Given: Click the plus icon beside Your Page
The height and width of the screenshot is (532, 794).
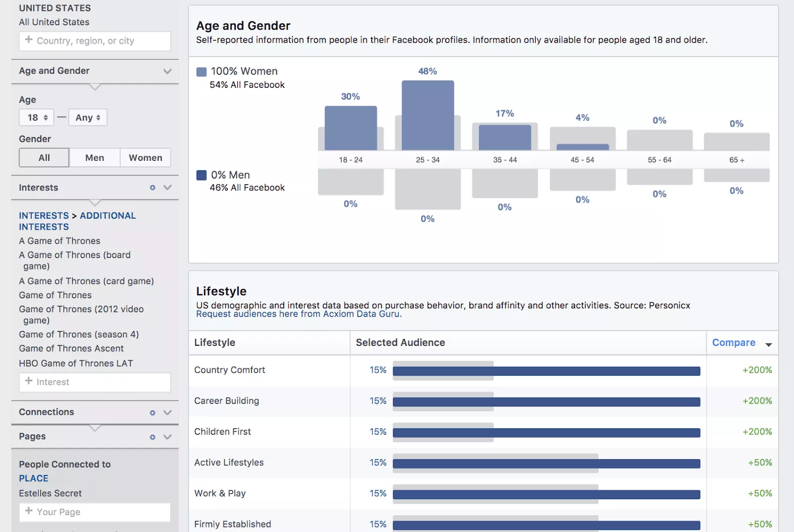Looking at the screenshot, I should coord(29,511).
